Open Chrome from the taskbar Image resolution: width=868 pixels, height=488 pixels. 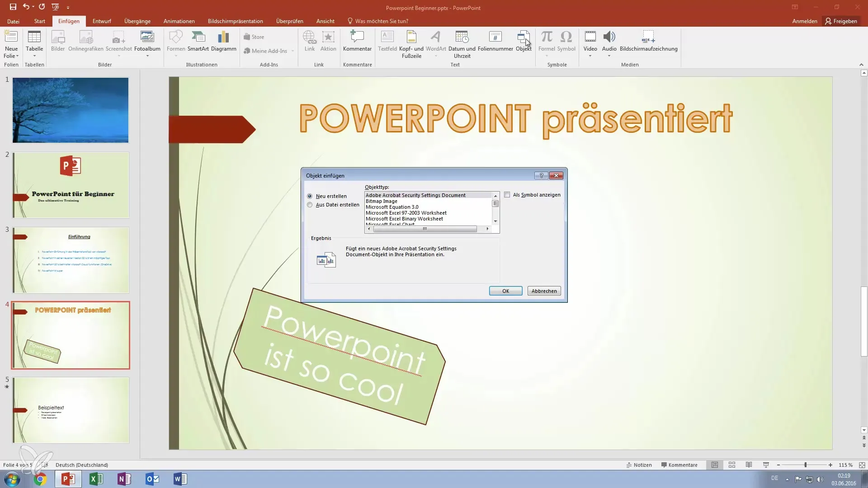40,479
